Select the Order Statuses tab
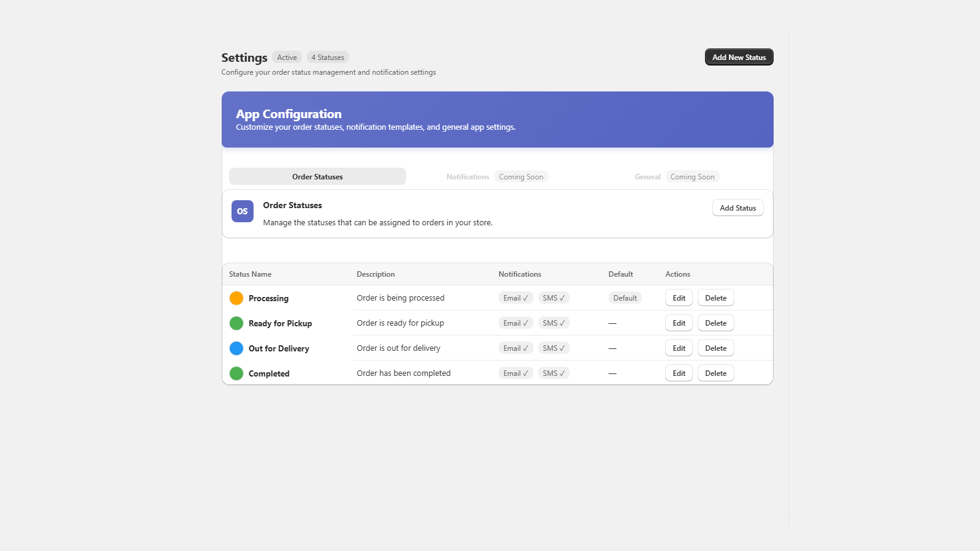980x551 pixels. 317,176
